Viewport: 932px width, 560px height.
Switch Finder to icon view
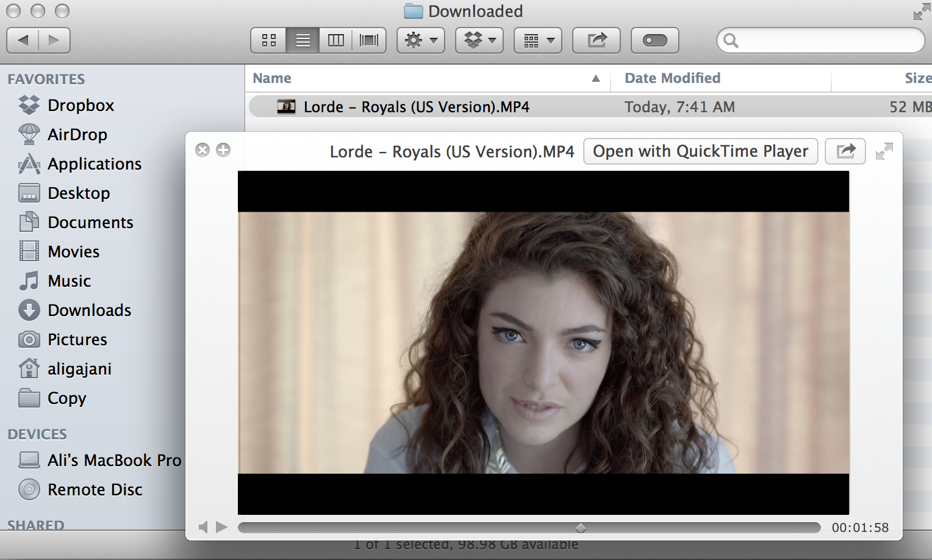tap(268, 40)
